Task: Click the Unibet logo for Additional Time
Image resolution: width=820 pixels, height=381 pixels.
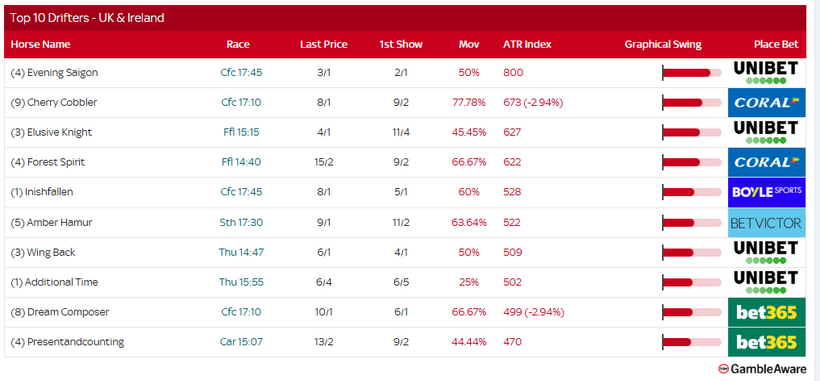Action: click(766, 282)
